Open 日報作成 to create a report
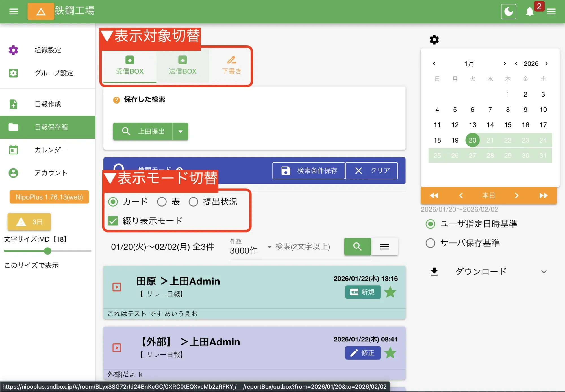Viewport: 565px width, 392px height. pos(47,104)
